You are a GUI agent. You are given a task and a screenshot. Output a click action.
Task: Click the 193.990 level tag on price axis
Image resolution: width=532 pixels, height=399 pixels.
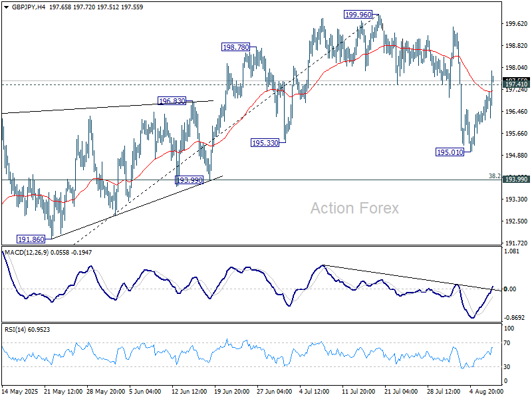pos(516,180)
